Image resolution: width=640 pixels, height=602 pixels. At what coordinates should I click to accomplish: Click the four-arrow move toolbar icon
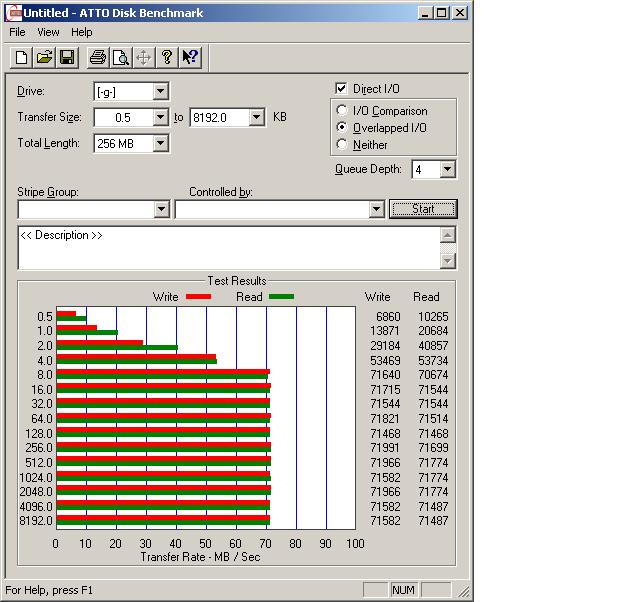pos(144,57)
